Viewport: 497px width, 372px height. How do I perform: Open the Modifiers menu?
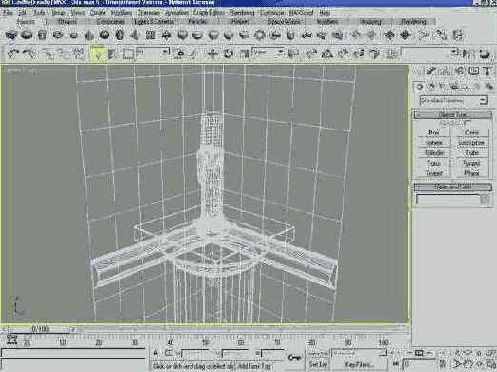coord(121,13)
